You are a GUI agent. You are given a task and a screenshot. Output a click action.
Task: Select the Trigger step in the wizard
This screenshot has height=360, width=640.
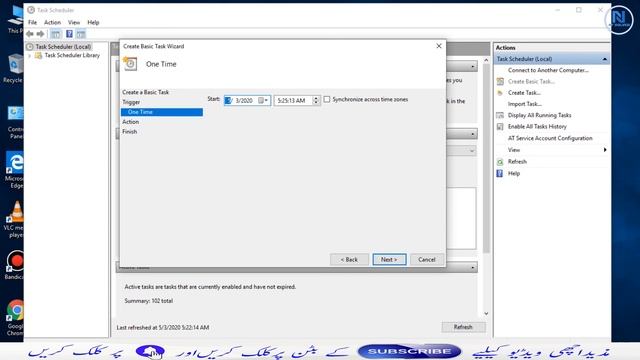tap(131, 102)
